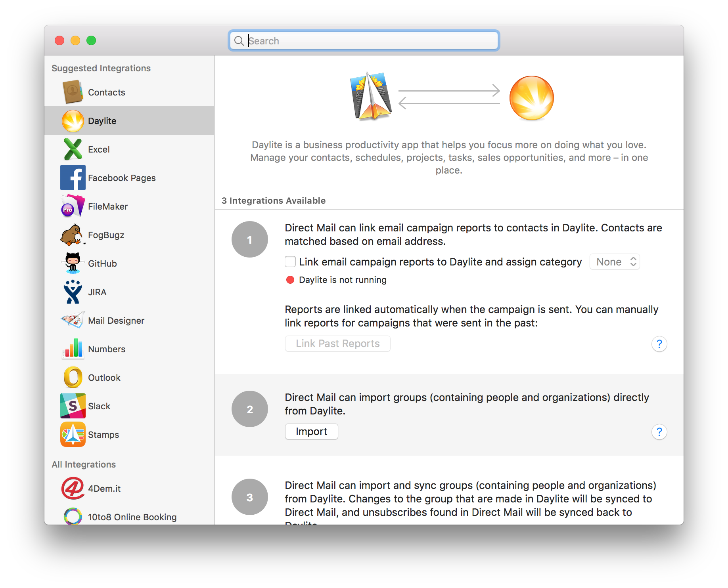Select the Outlook integration icon
728x588 pixels.
(73, 377)
